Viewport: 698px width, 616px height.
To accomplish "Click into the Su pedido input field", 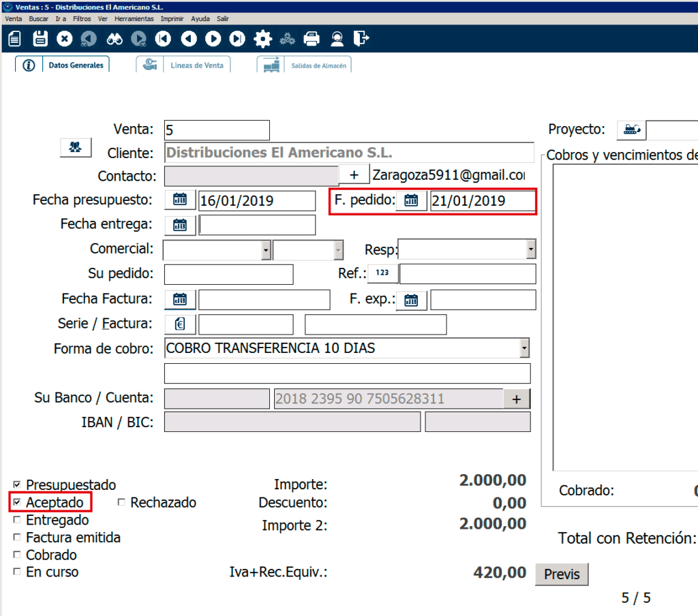I will pyautogui.click(x=228, y=274).
